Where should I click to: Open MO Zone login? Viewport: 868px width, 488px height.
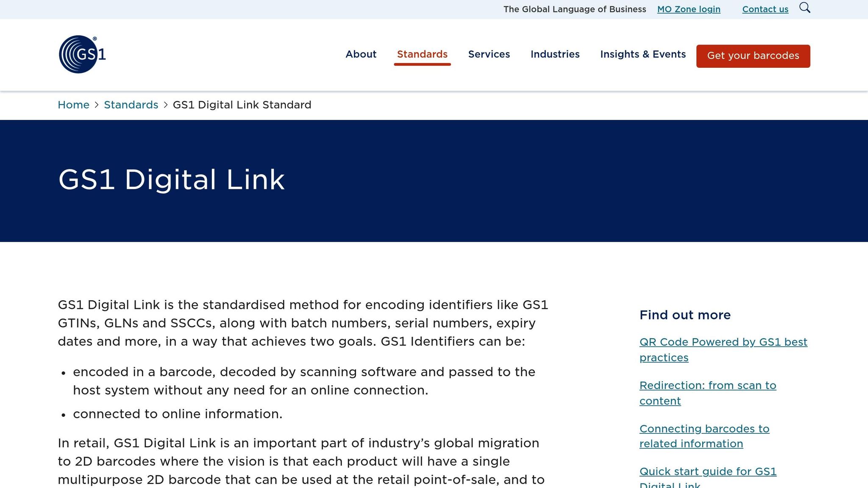pos(689,9)
